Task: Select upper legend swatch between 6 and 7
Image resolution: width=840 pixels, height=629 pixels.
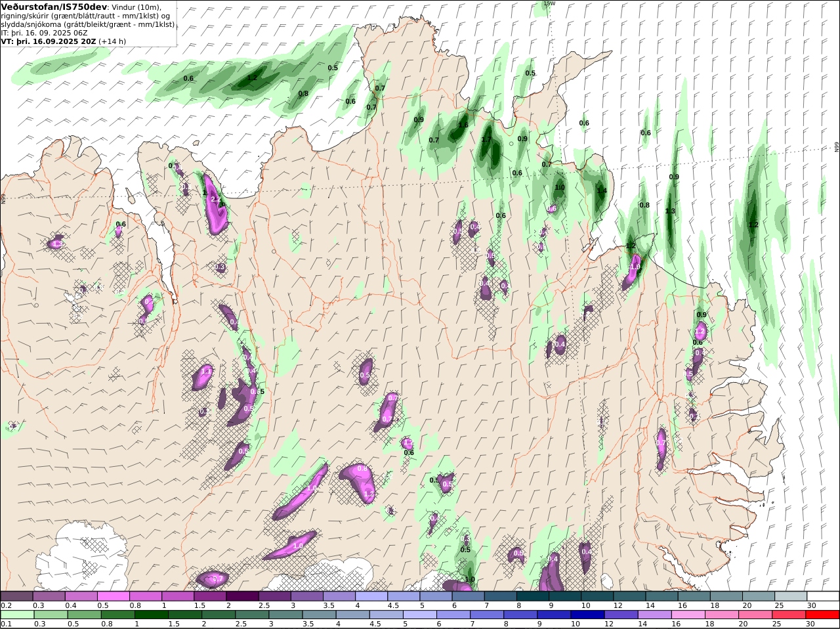Action: click(468, 596)
